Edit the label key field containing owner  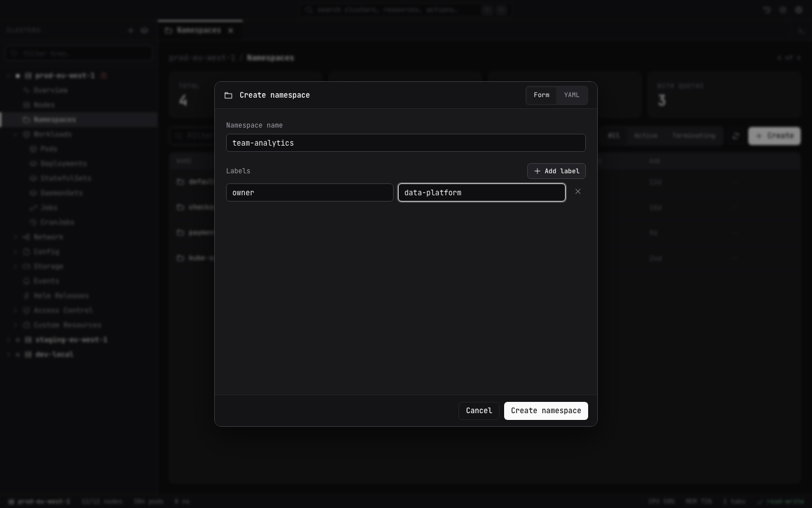(x=310, y=192)
